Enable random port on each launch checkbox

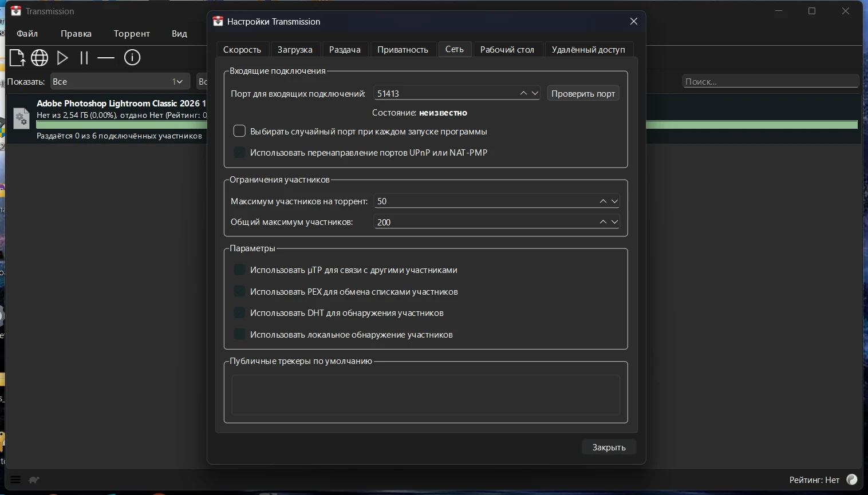pyautogui.click(x=239, y=131)
